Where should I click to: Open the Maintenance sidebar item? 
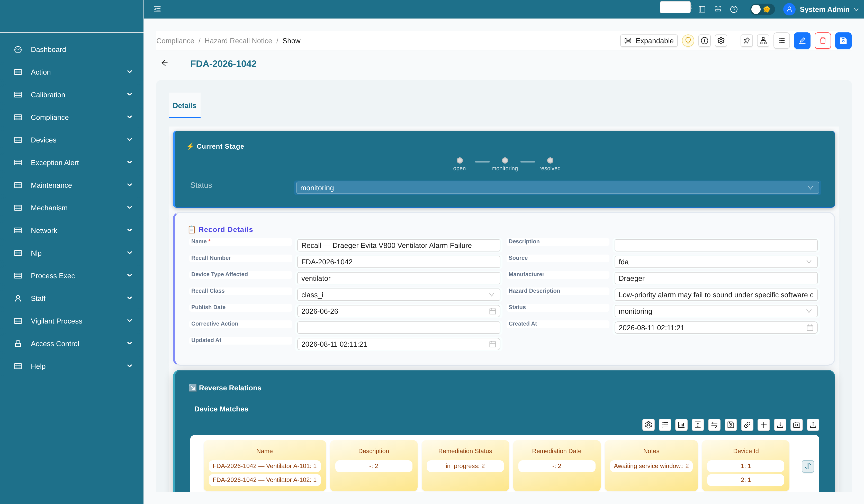pos(72,185)
